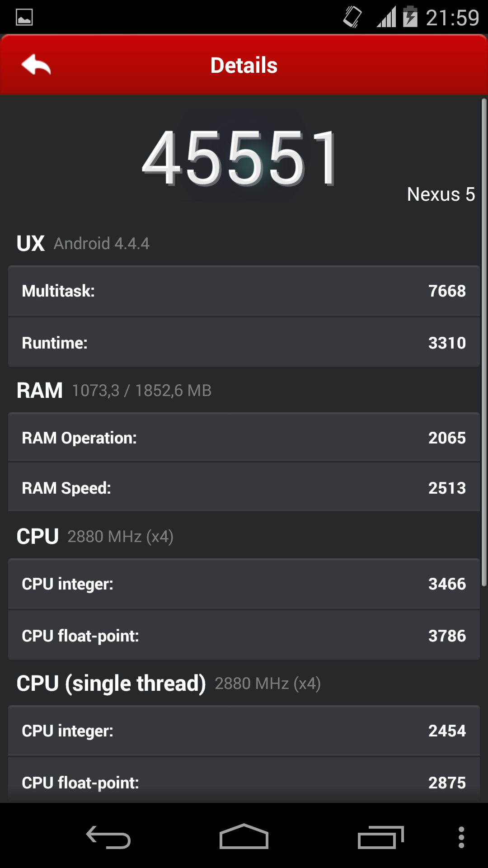488x868 pixels.
Task: Tap the total score 45551
Action: pos(240,157)
